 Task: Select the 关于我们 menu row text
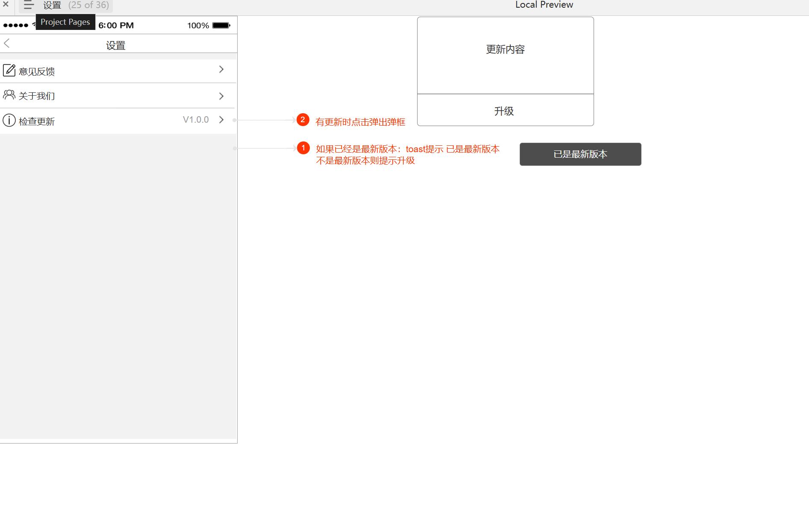point(37,96)
